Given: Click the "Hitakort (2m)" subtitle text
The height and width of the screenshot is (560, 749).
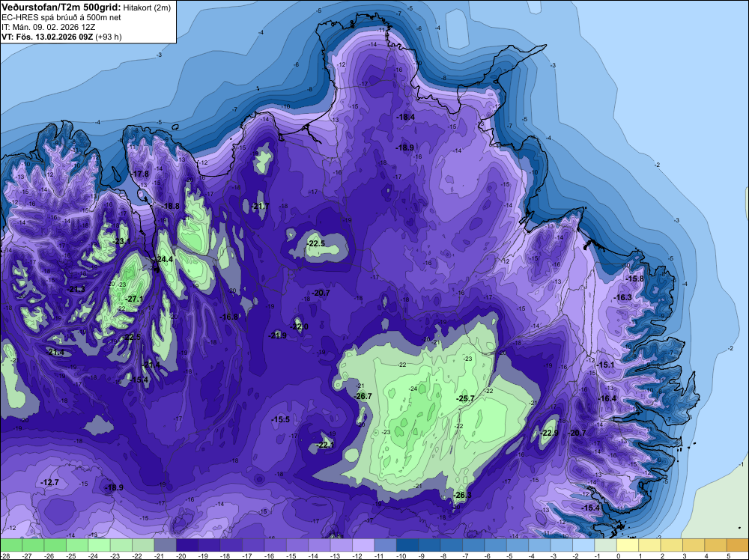Looking at the screenshot, I should point(147,7).
